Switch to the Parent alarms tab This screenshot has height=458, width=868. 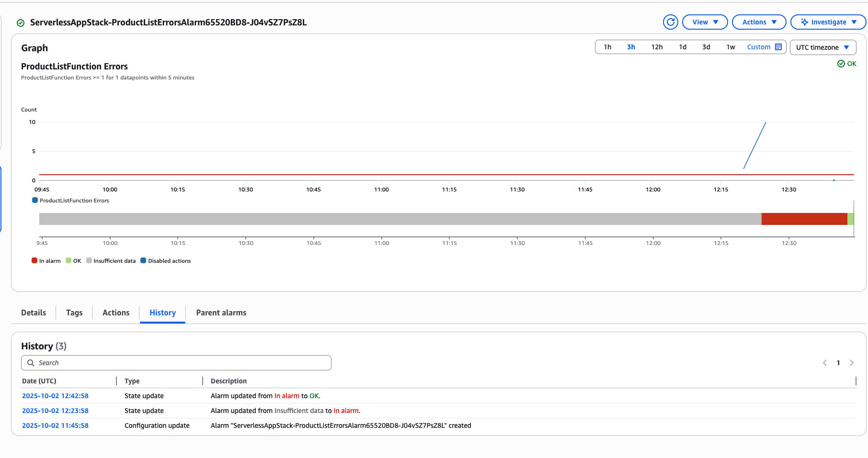(221, 313)
